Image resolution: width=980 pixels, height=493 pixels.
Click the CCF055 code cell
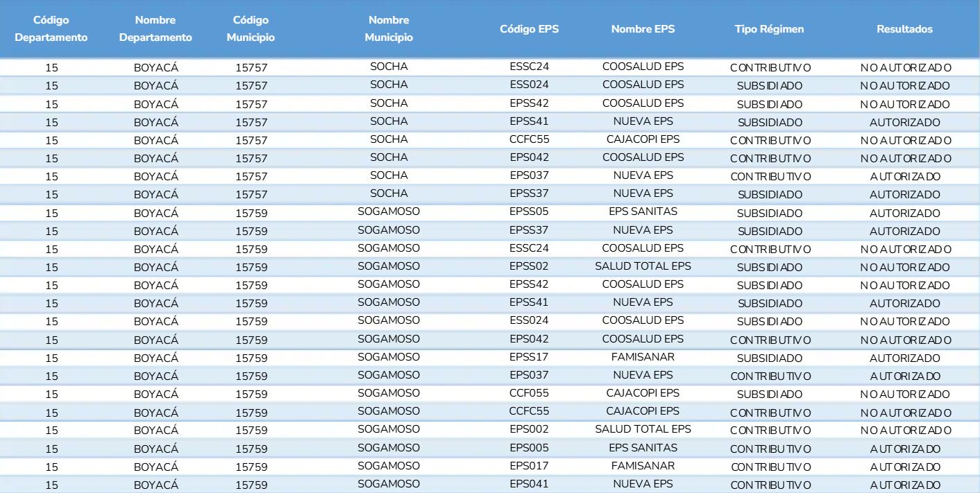[530, 393]
